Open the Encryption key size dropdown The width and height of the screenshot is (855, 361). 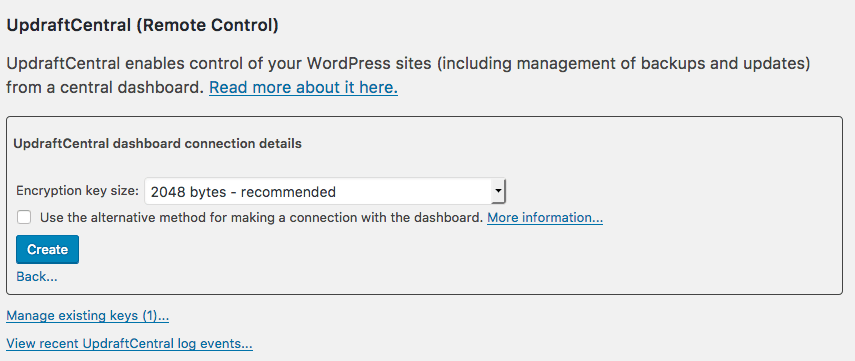click(325, 191)
